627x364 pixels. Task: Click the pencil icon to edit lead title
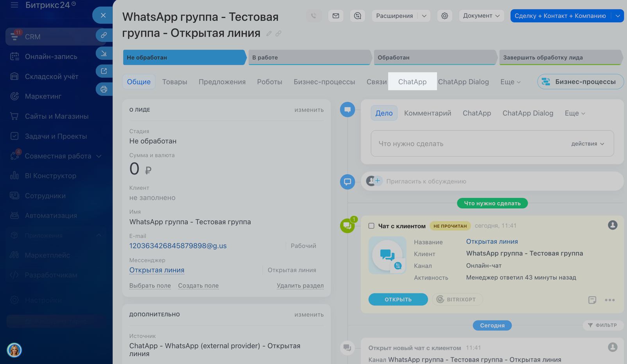pos(269,34)
